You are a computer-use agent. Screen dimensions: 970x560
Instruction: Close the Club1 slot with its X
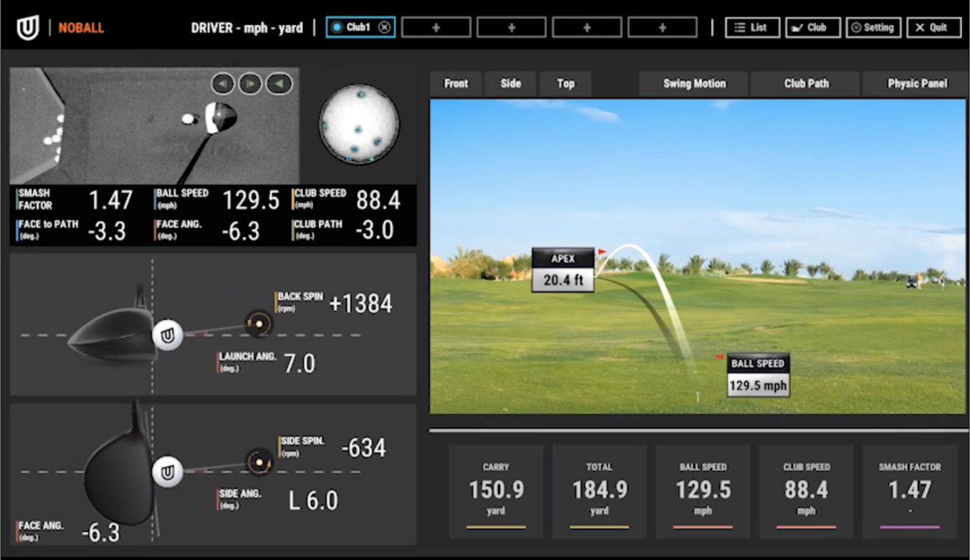click(x=384, y=28)
